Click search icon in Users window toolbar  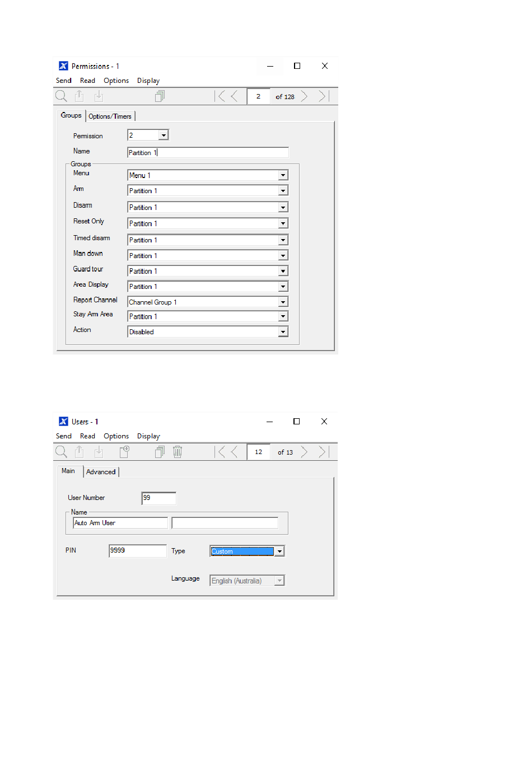click(x=61, y=452)
